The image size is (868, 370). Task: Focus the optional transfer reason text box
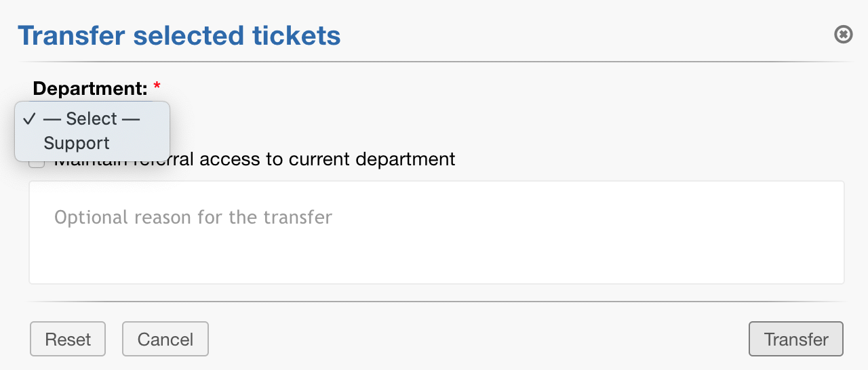(x=436, y=232)
